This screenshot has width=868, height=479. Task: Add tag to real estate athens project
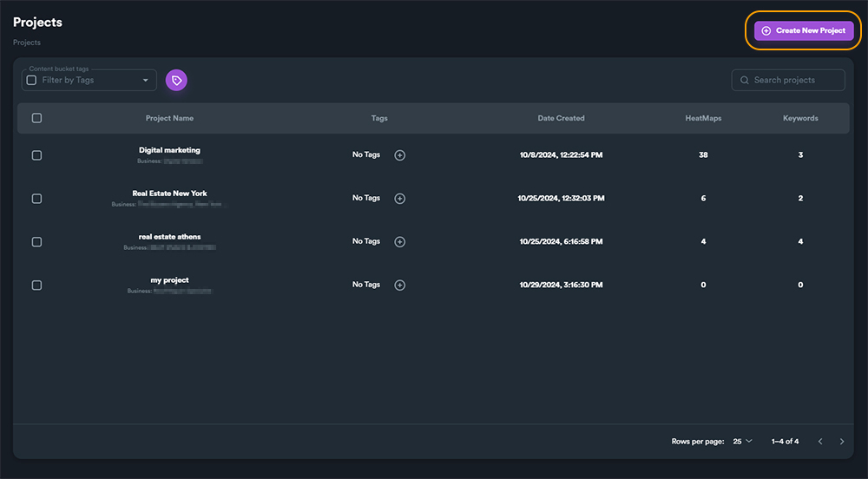[x=399, y=242]
